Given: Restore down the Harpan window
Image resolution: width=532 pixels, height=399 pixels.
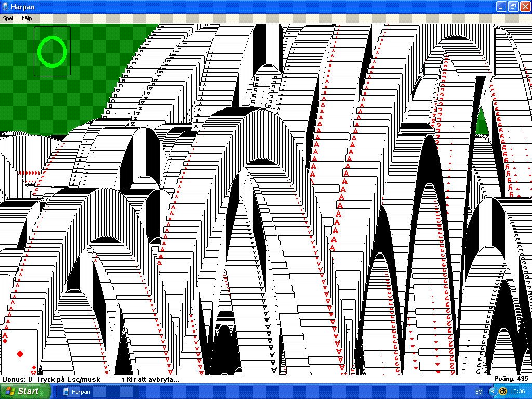Looking at the screenshot, I should (513, 6).
